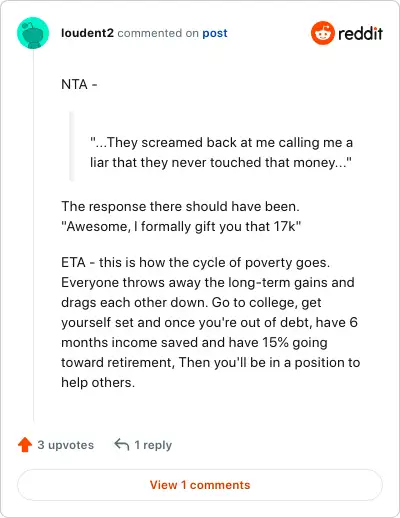Open the loudent2 username link
This screenshot has height=518, width=400.
(87, 33)
